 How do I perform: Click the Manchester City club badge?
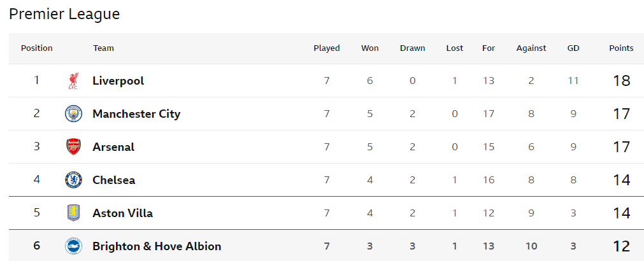tap(73, 114)
